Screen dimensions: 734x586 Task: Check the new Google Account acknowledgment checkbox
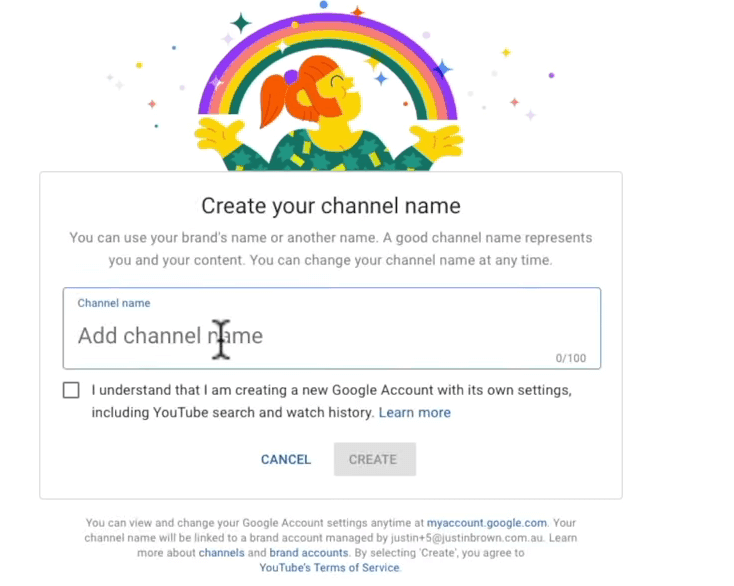click(x=71, y=390)
